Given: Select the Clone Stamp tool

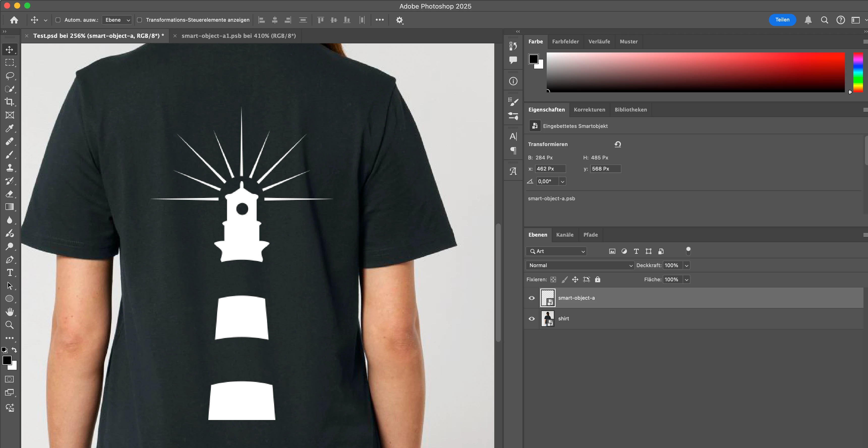Looking at the screenshot, I should [9, 168].
